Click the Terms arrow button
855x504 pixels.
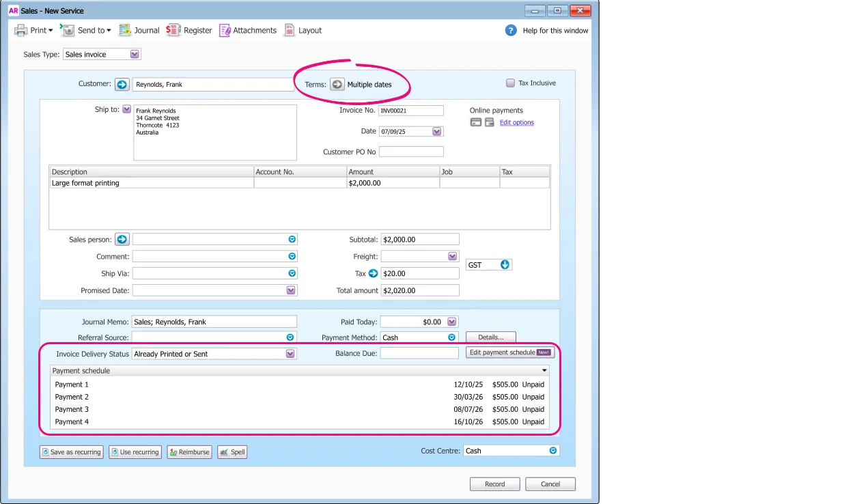coord(337,84)
